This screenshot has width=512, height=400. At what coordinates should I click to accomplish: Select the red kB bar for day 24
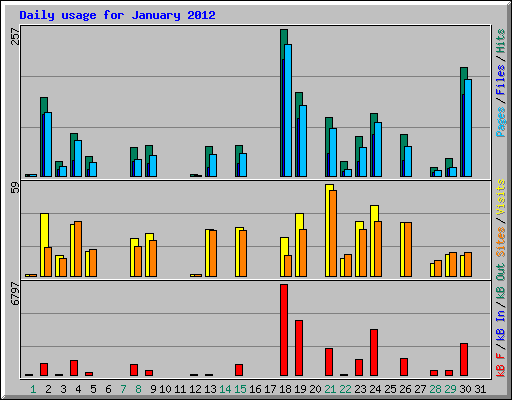tap(374, 353)
